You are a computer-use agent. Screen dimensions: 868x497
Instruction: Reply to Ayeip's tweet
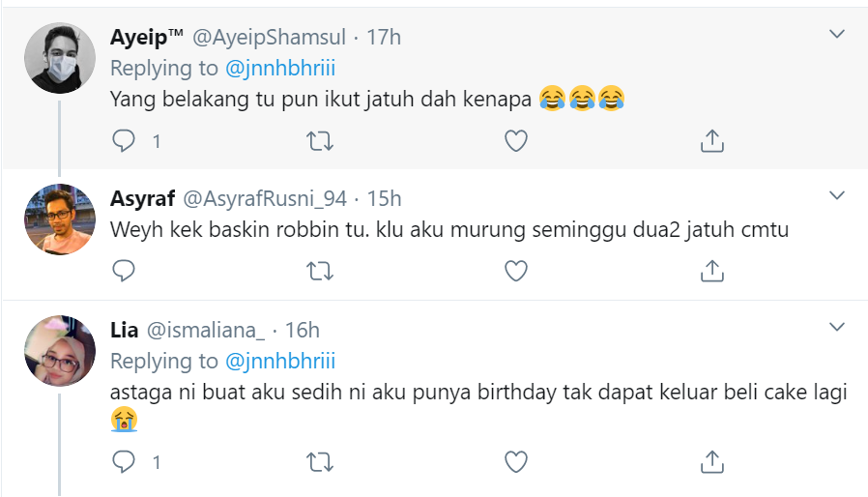click(x=124, y=141)
